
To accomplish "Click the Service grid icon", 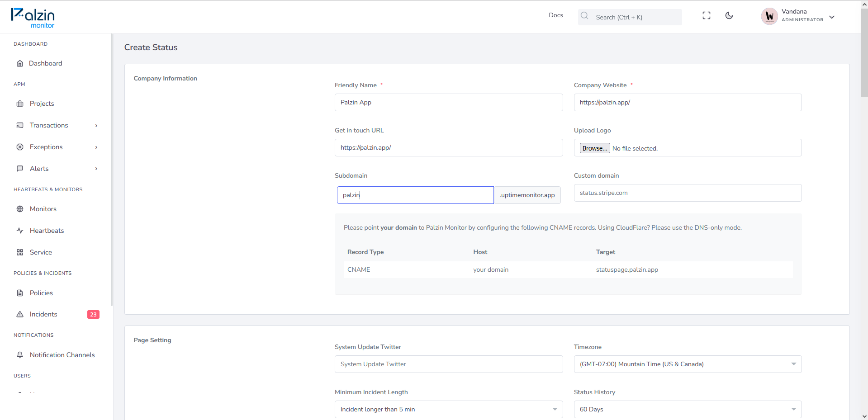I will pos(20,252).
